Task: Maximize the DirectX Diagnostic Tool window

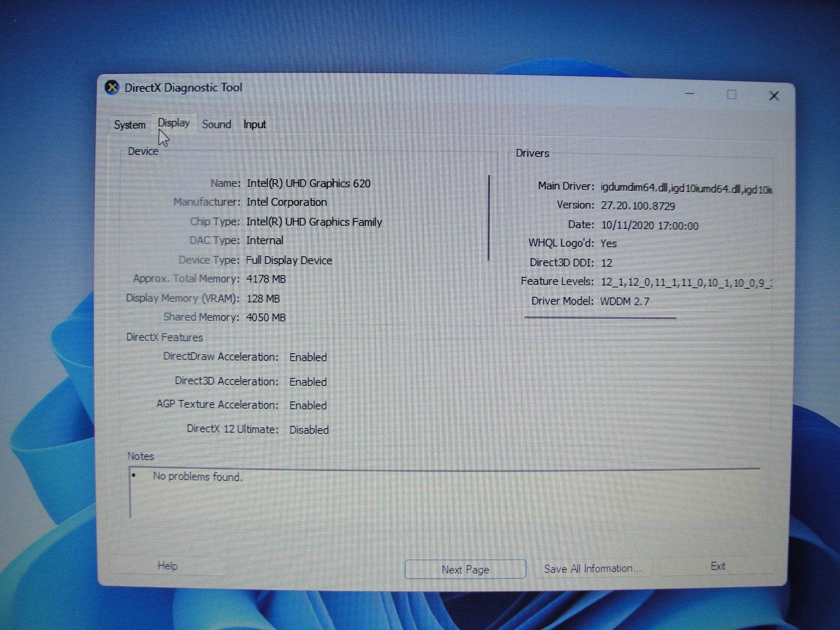Action: (x=731, y=95)
